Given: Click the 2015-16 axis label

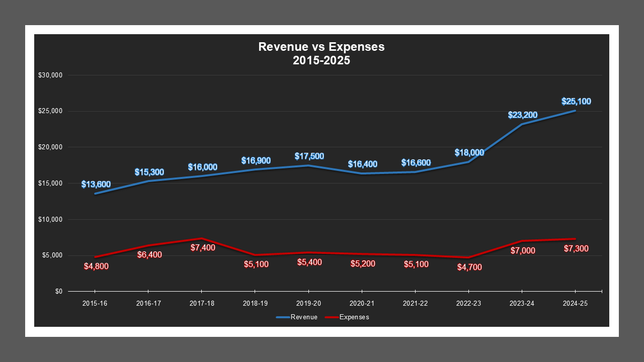Looking at the screenshot, I should click(x=96, y=303).
